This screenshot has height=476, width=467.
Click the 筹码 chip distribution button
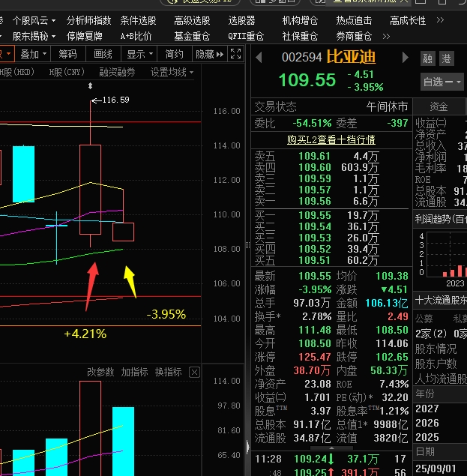tap(67, 54)
